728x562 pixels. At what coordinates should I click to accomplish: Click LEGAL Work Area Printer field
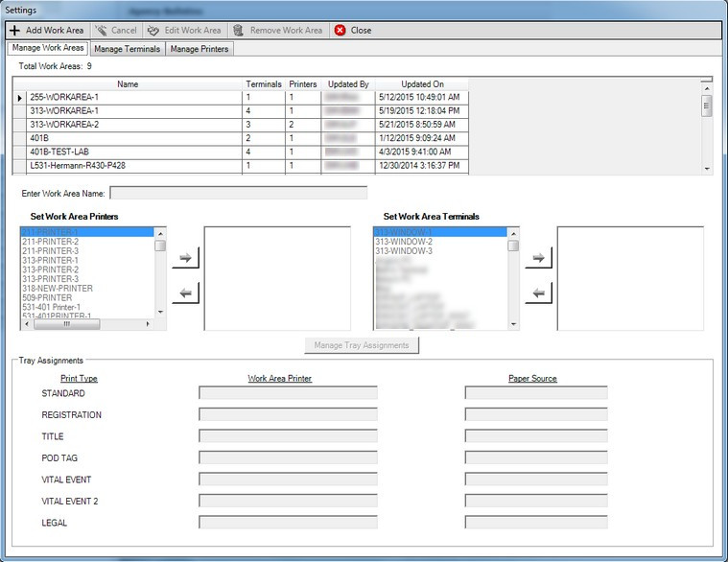pos(289,523)
